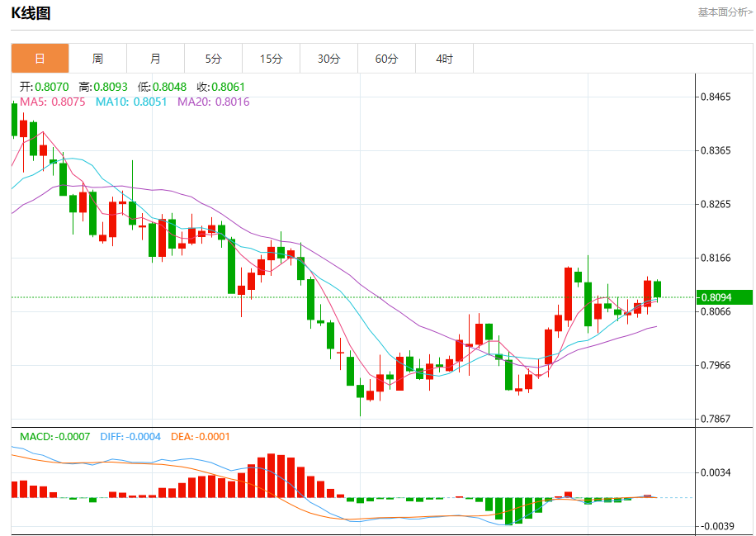The height and width of the screenshot is (536, 756).
Task: Click the 0.8465 price axis label
Action: (716, 97)
